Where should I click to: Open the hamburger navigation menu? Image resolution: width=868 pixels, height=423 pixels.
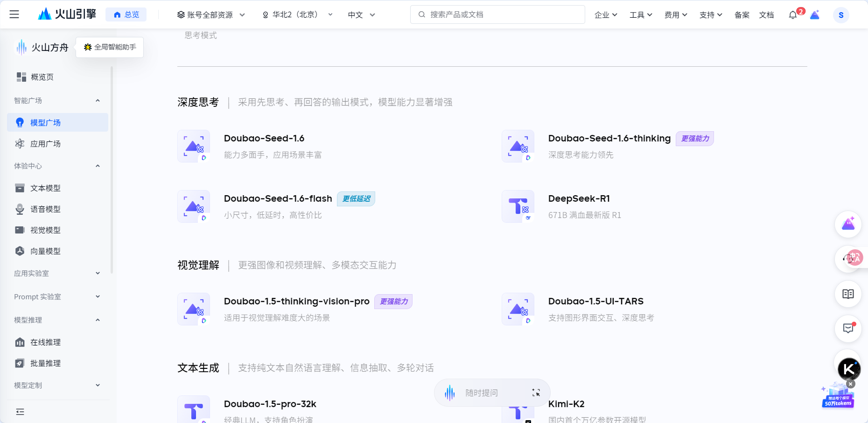pos(14,14)
